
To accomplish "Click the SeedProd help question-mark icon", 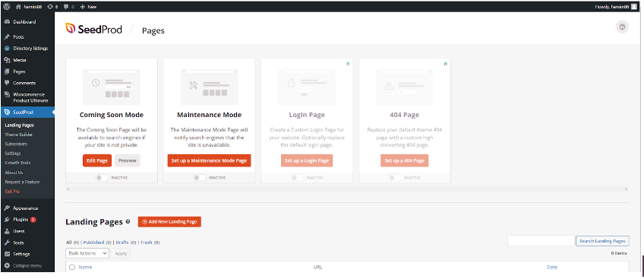I will (622, 27).
